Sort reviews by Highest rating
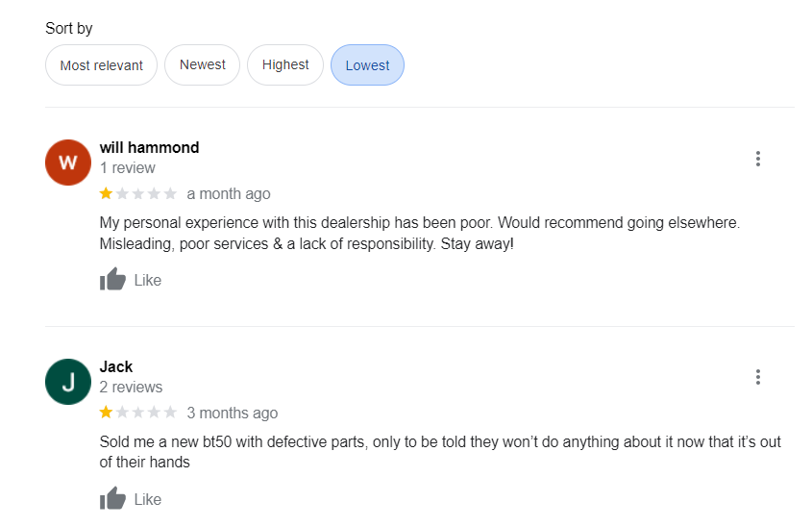The image size is (812, 527). click(x=285, y=64)
